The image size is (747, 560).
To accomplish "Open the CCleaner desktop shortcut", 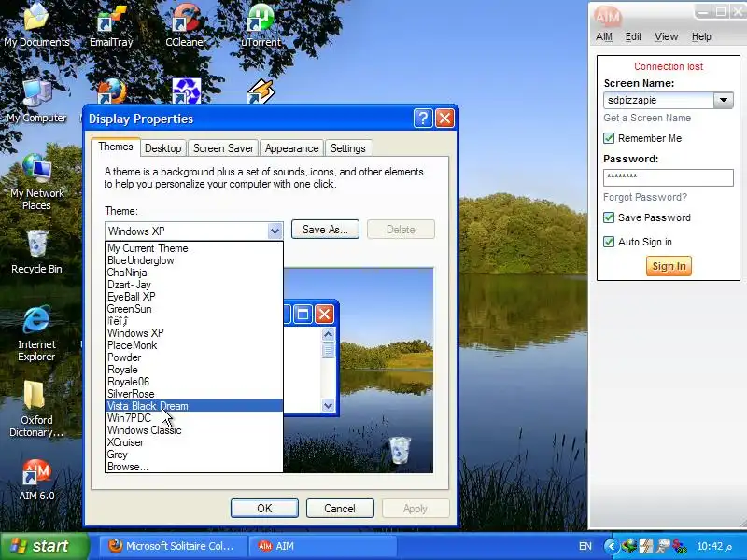I will tap(186, 26).
